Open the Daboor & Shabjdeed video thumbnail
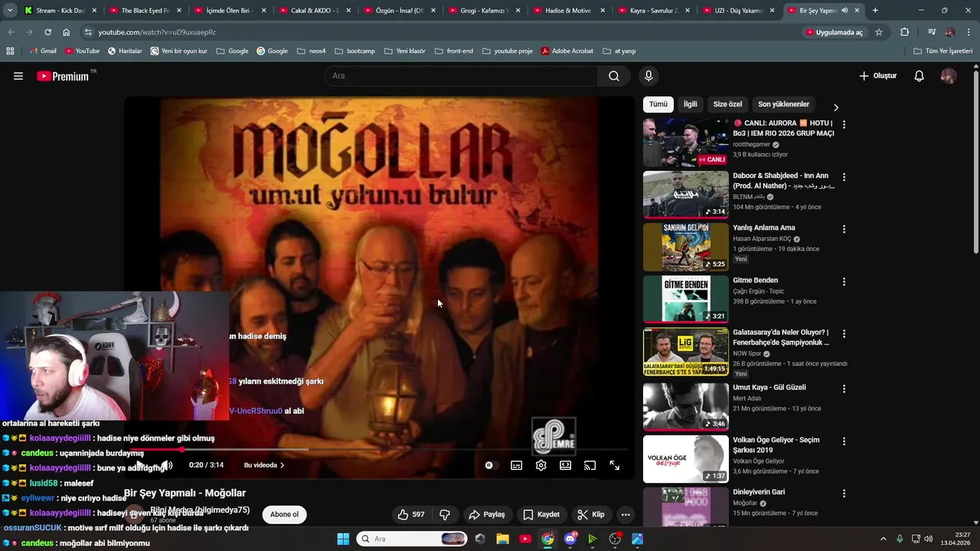The width and height of the screenshot is (980, 551). [686, 194]
